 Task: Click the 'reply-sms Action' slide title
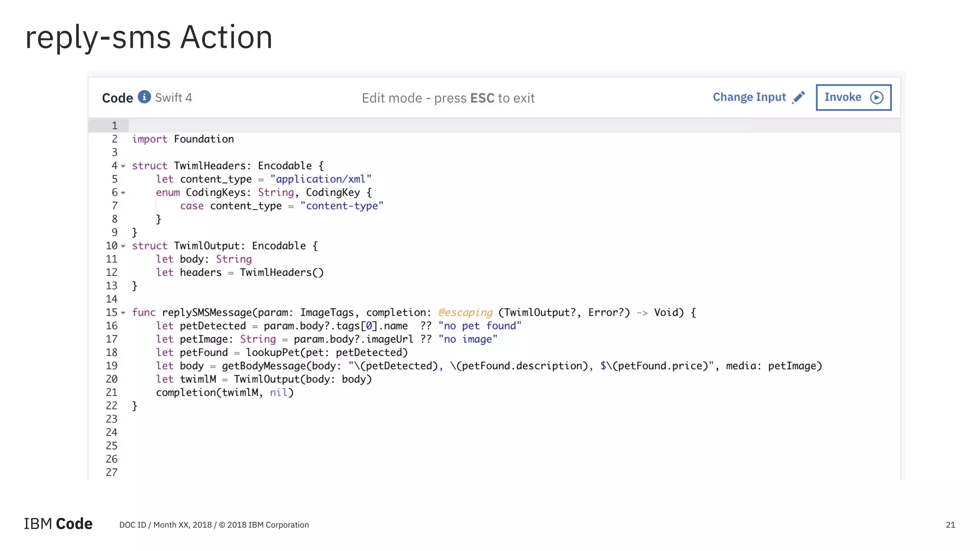pos(149,37)
